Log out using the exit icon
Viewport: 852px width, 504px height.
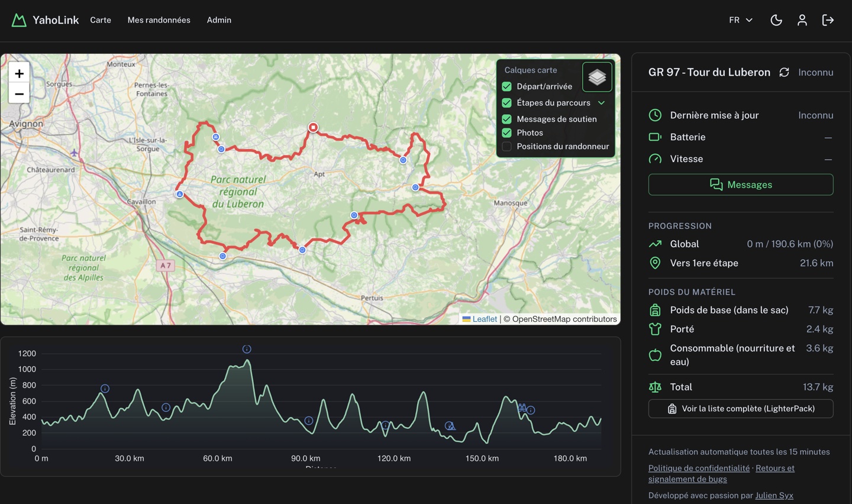coord(828,20)
